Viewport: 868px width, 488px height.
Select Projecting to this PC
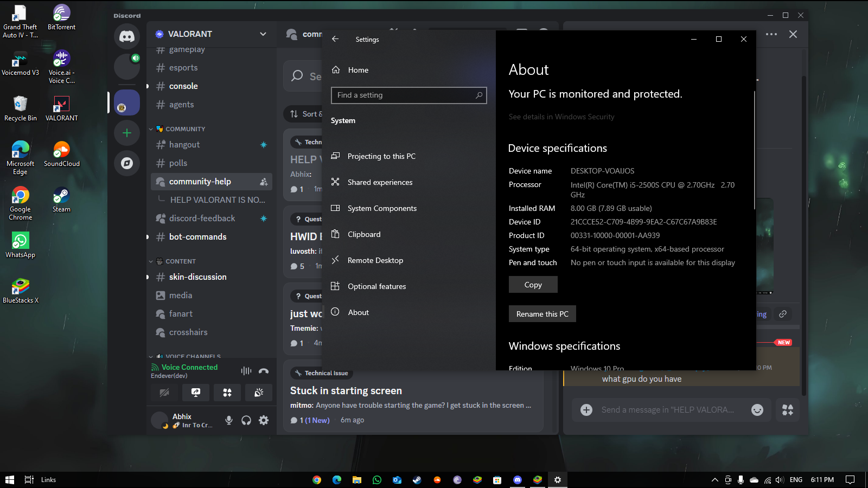click(381, 156)
